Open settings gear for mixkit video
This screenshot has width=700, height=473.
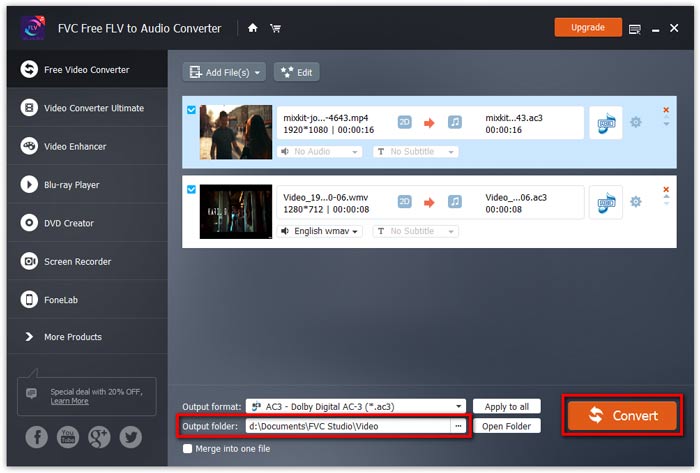click(635, 123)
